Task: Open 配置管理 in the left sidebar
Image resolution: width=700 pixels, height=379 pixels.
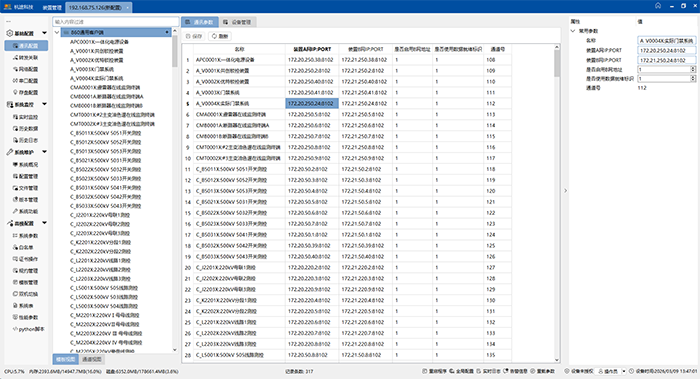Action: pos(26,176)
